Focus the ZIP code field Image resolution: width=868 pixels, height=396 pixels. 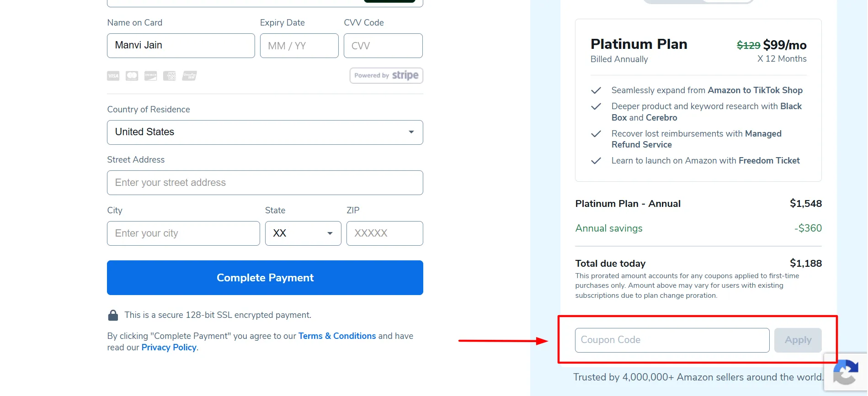point(385,233)
